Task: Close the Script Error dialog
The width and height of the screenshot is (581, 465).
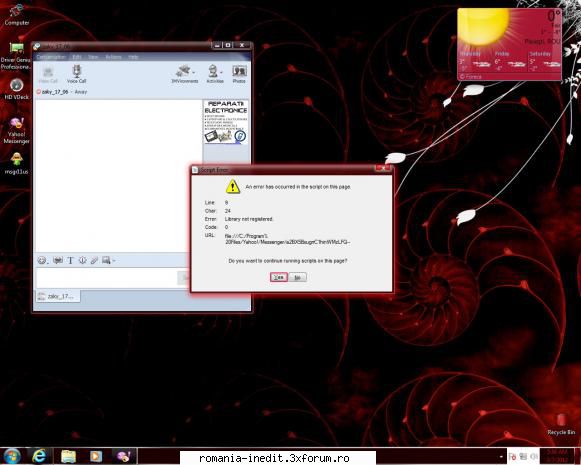Action: point(382,169)
